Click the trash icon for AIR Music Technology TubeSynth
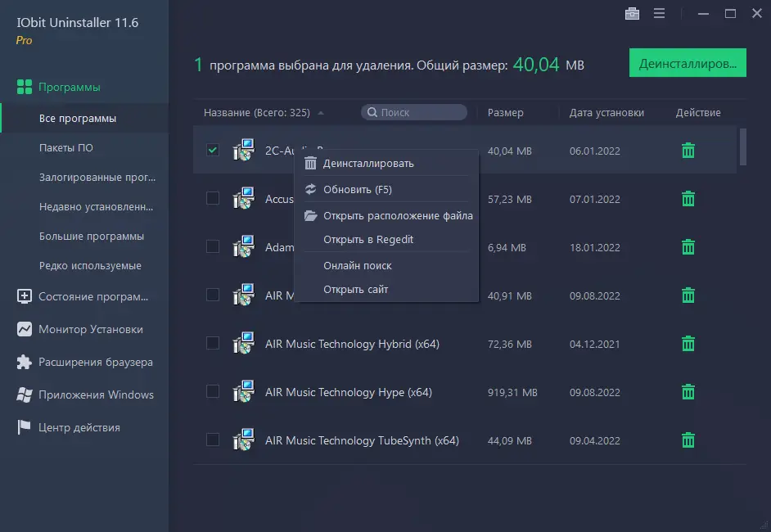 pyautogui.click(x=688, y=440)
